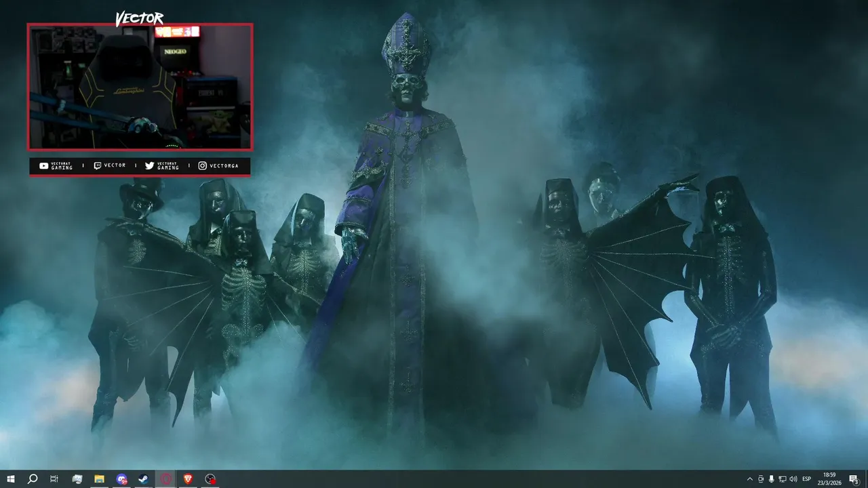Open Discord with the 9+ badge

tap(121, 479)
